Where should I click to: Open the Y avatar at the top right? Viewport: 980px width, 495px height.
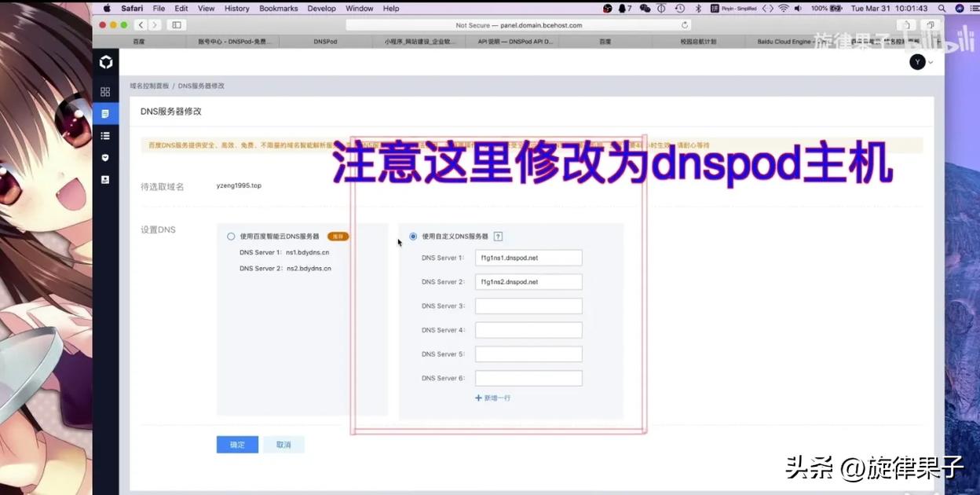[916, 61]
